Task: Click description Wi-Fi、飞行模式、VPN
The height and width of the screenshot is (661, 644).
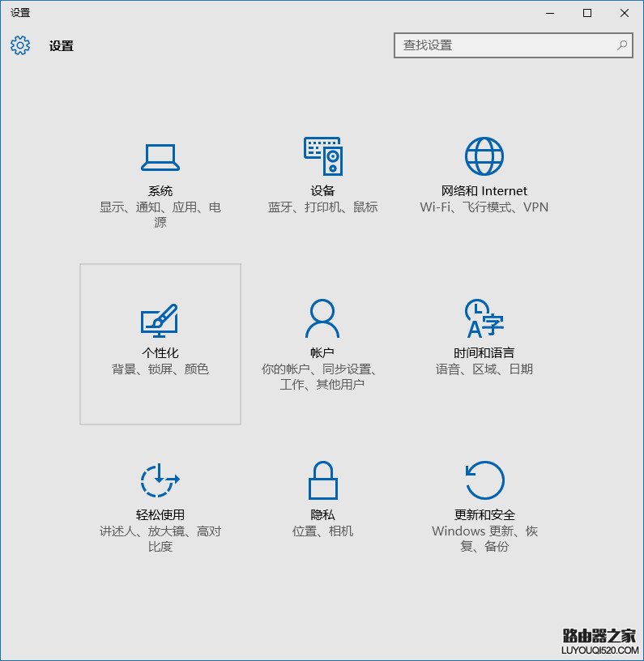Action: pyautogui.click(x=484, y=207)
